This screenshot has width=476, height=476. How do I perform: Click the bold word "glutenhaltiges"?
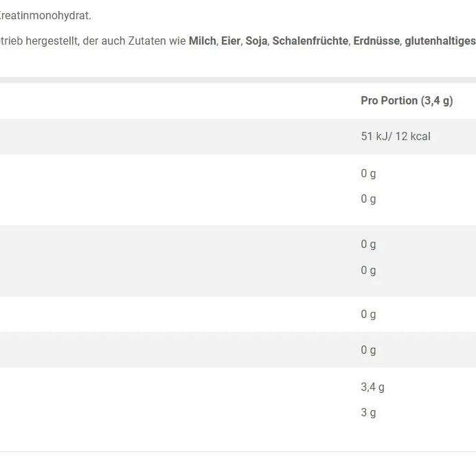tap(440, 41)
